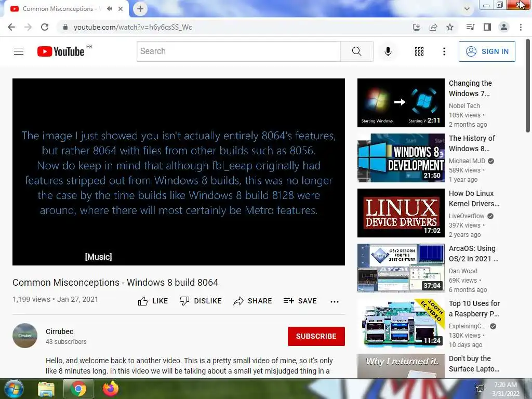Click the video player area

tap(179, 171)
